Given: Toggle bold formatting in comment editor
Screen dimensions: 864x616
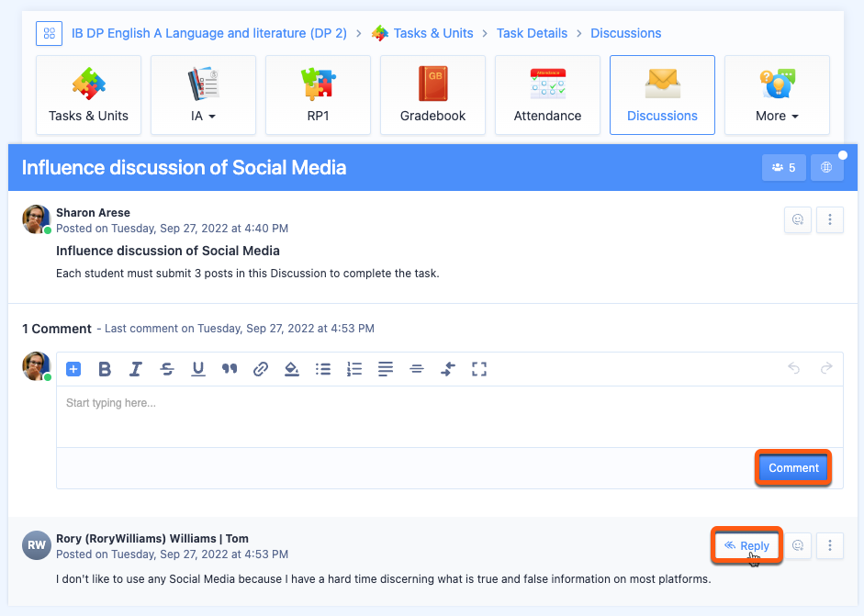Looking at the screenshot, I should pos(105,369).
